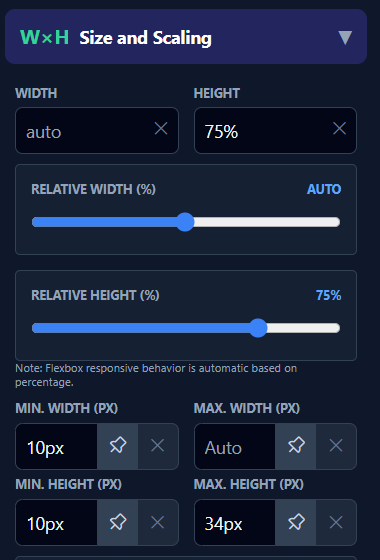Image resolution: width=380 pixels, height=560 pixels.
Task: Clear the Height field value
Action: coord(339,128)
